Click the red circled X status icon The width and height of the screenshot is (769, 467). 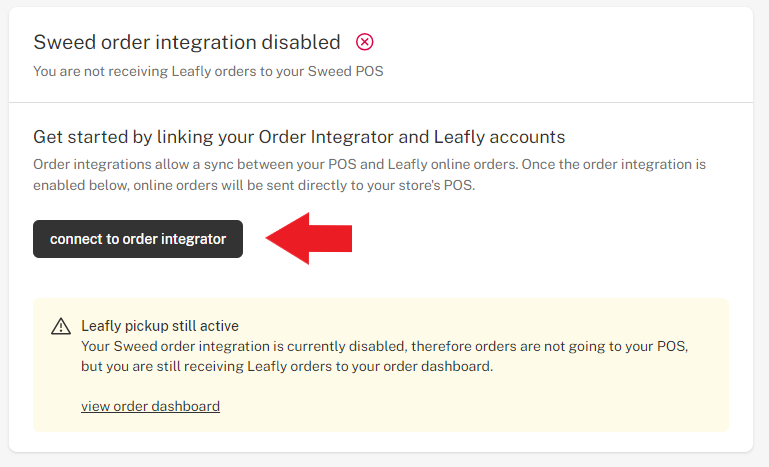(x=364, y=42)
